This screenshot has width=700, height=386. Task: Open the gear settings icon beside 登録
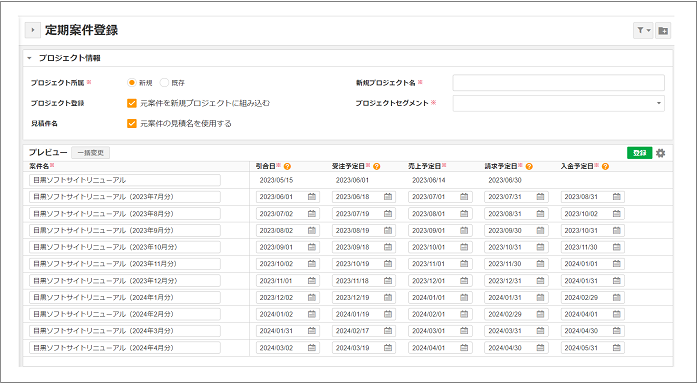(x=661, y=153)
